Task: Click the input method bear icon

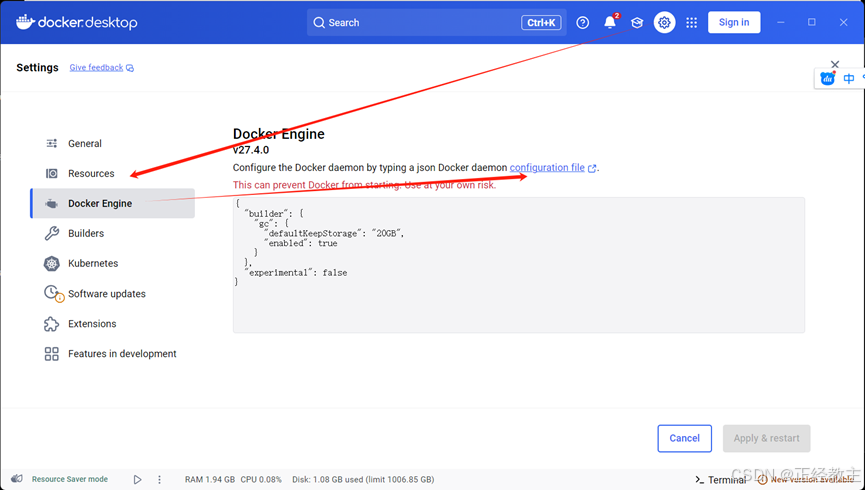Action: coord(827,78)
